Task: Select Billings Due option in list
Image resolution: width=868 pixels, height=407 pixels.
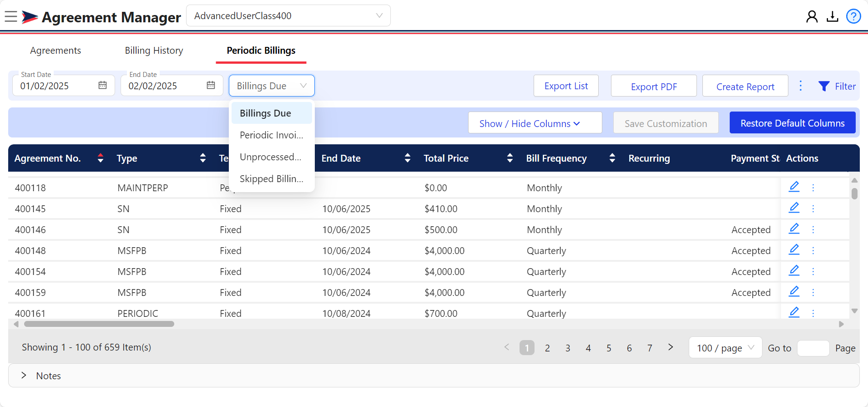Action: (272, 113)
